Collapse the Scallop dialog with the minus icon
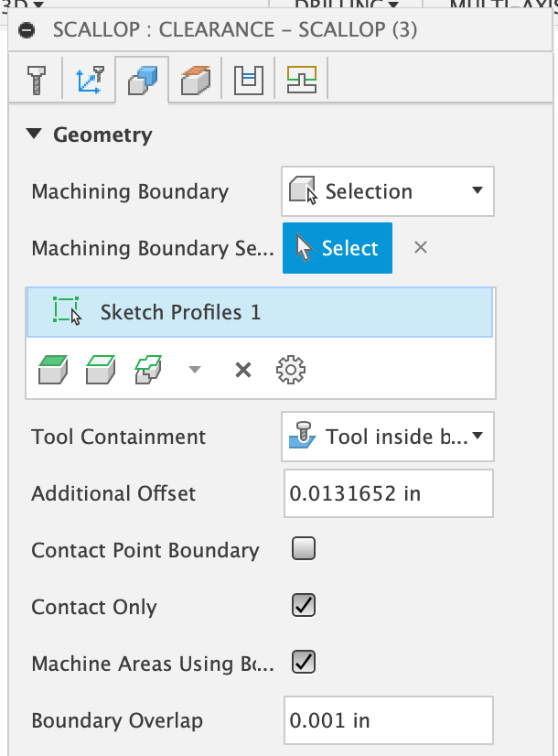Viewport: 558px width, 756px height. (27, 29)
